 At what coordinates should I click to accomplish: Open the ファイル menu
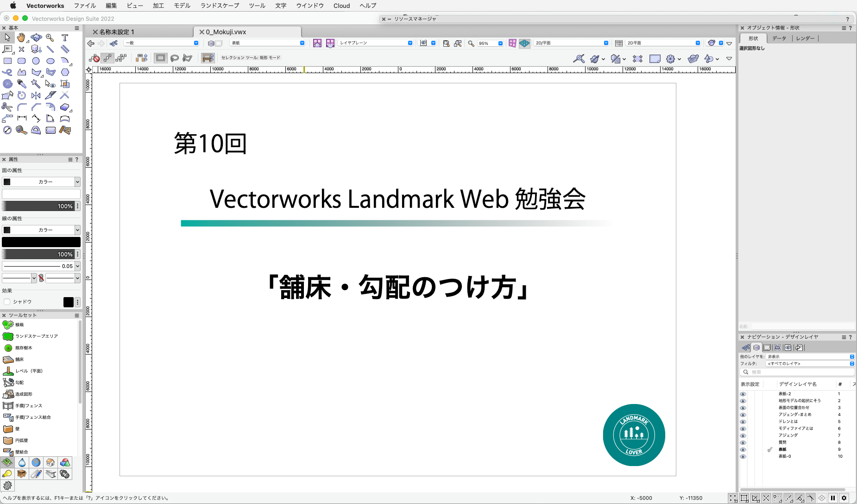pos(85,6)
